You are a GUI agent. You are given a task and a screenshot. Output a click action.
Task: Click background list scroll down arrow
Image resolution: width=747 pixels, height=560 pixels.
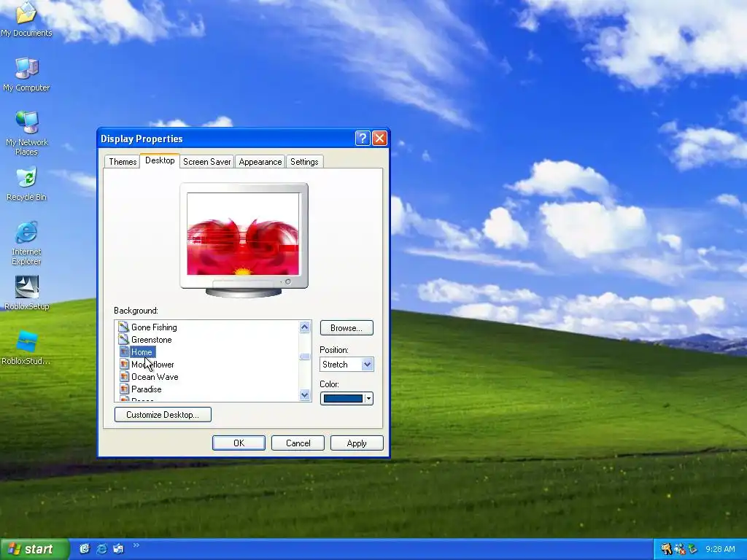(x=304, y=394)
